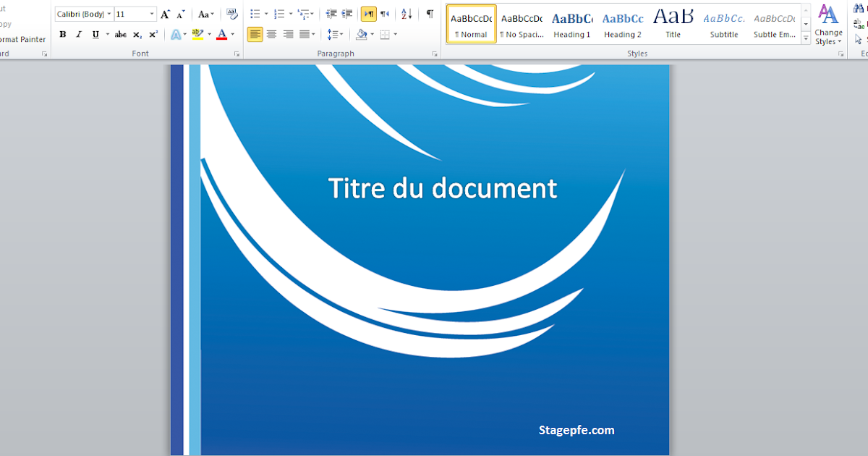The image size is (868, 456).
Task: Open the Borders dropdown arrow
Action: 396,34
